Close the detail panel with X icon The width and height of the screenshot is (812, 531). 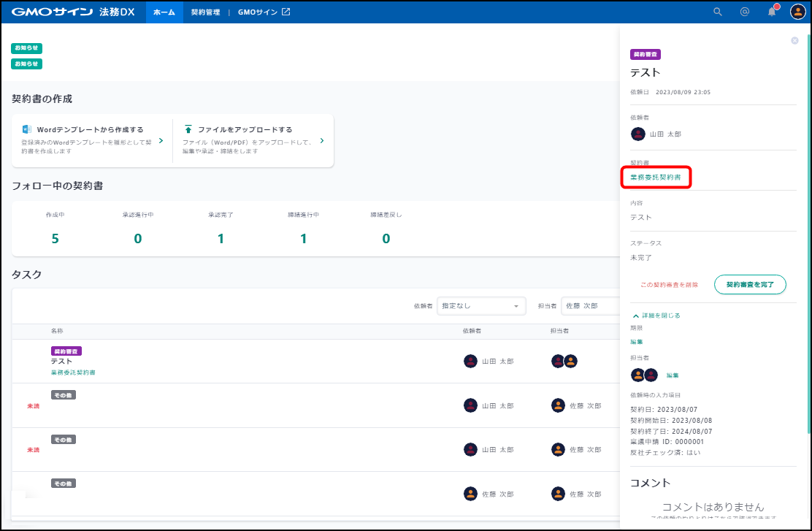[x=794, y=41]
